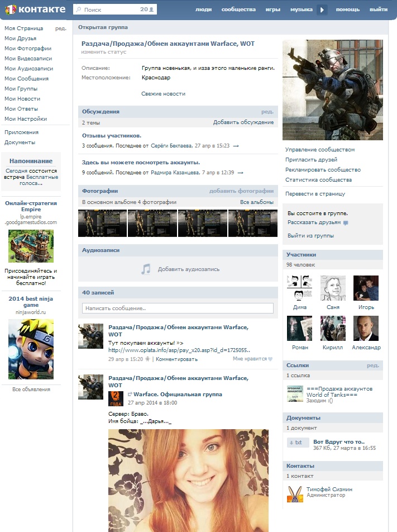Click ред. next to Моя Страница
The width and height of the screenshot is (397, 532).
point(61,28)
